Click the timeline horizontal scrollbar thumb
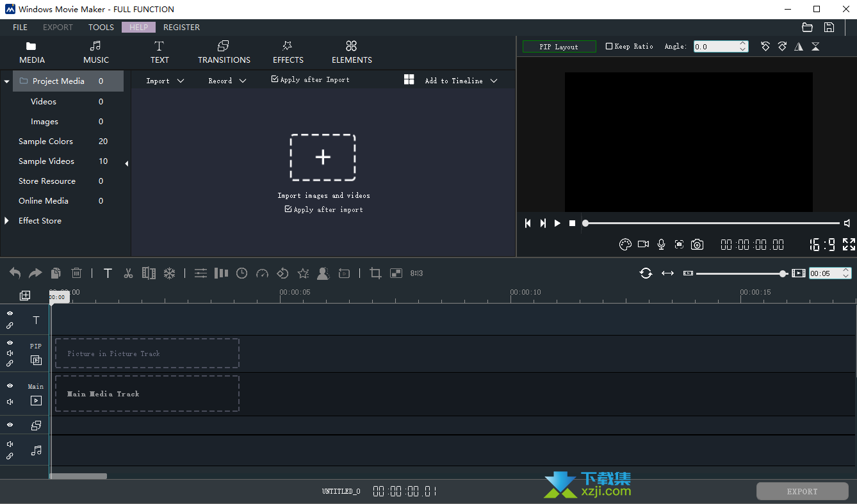The width and height of the screenshot is (857, 504). [78, 476]
